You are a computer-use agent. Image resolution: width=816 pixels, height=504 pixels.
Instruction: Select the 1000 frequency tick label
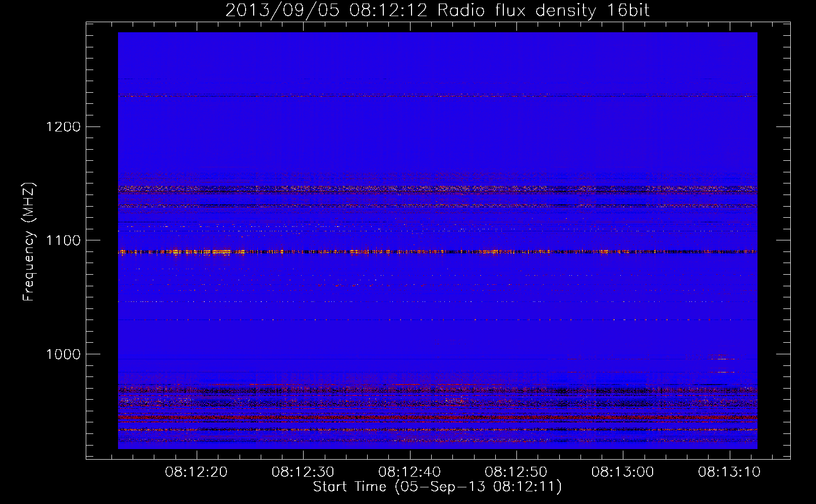tap(63, 354)
